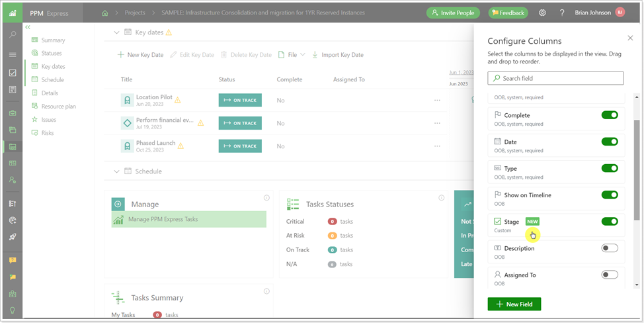Image resolution: width=644 pixels, height=323 pixels.
Task: Collapse the Key dates section chevron
Action: [116, 32]
